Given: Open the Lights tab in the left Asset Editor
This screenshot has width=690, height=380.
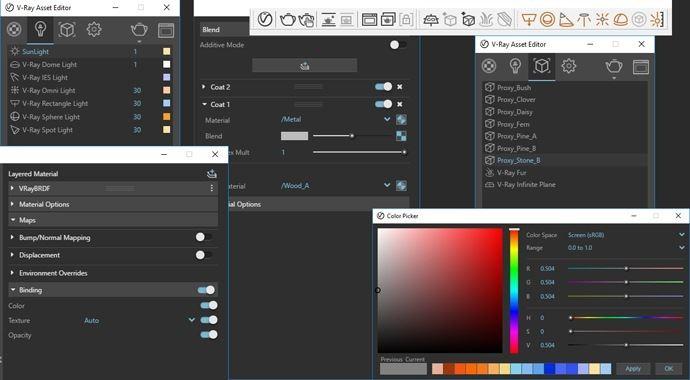Looking at the screenshot, I should pos(40,30).
